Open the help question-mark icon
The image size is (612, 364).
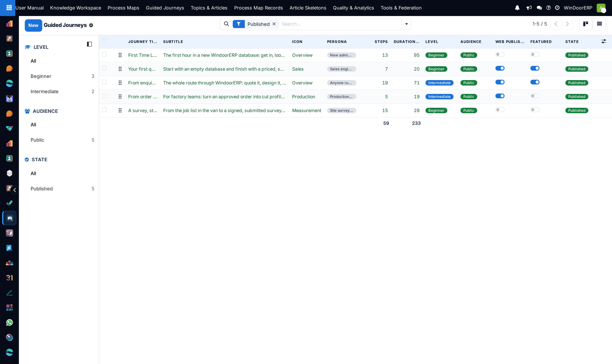point(548,8)
